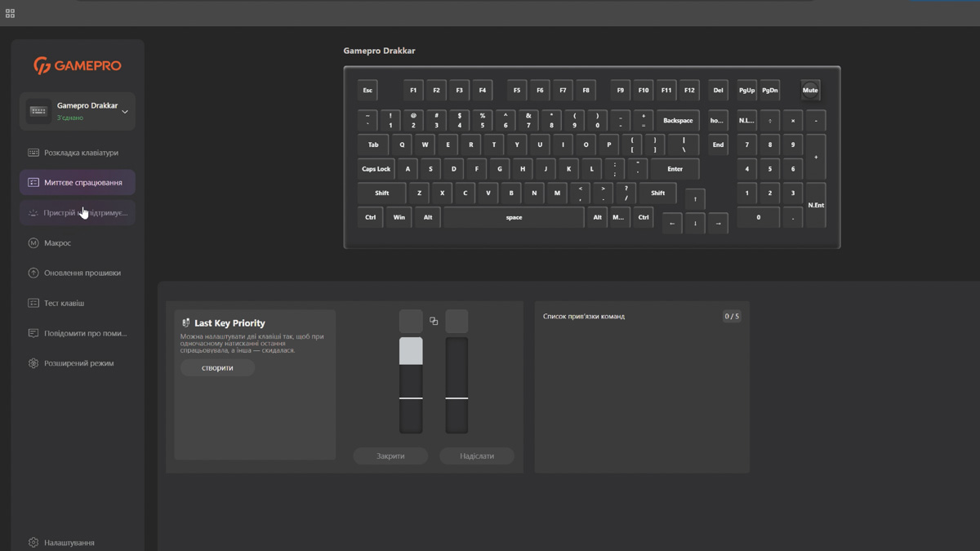Select the W key
This screenshot has width=980, height=551.
pyautogui.click(x=425, y=145)
